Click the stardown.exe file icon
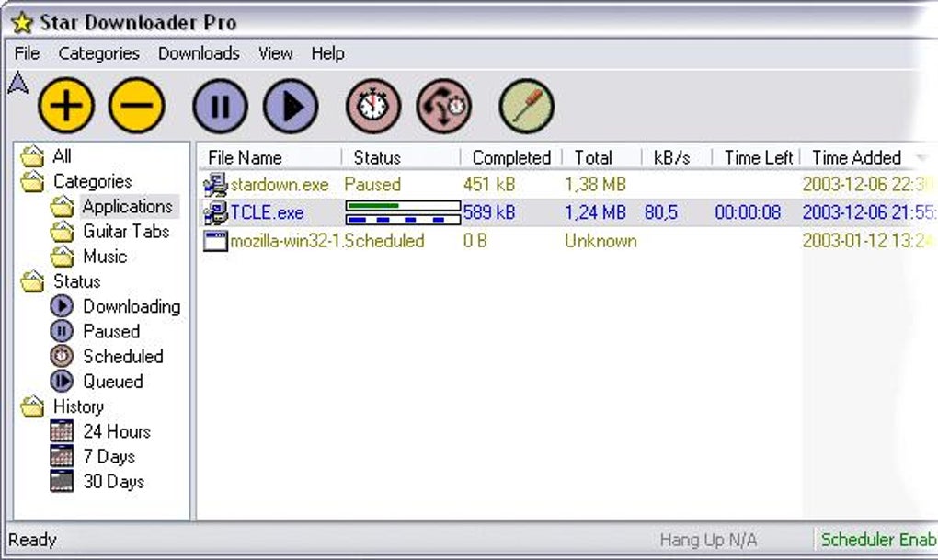This screenshot has width=938, height=560. click(x=215, y=184)
